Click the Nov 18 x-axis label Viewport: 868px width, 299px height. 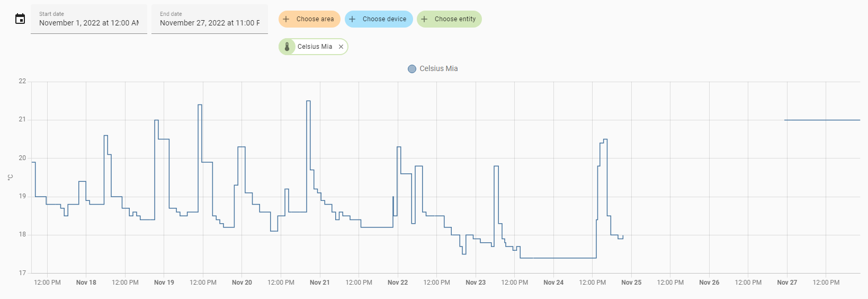86,283
